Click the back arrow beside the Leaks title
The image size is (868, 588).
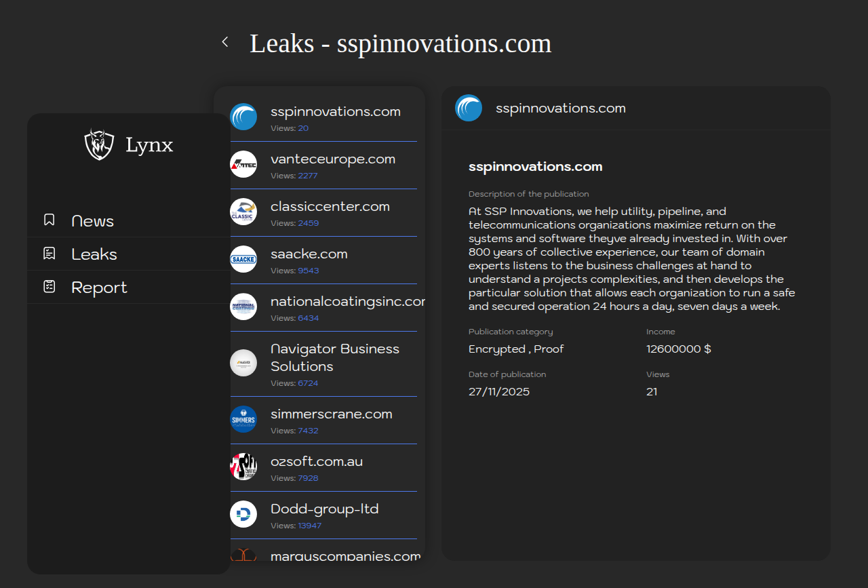point(225,42)
